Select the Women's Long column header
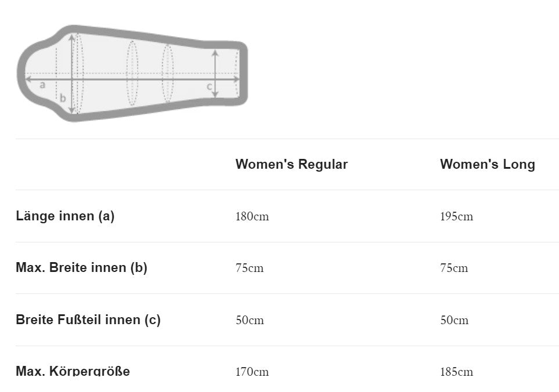Screen dimensions: 559x392 [x=487, y=164]
